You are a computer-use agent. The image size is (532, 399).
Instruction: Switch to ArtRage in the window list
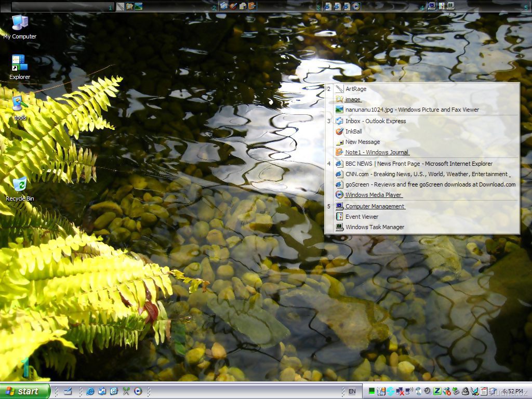pos(356,89)
